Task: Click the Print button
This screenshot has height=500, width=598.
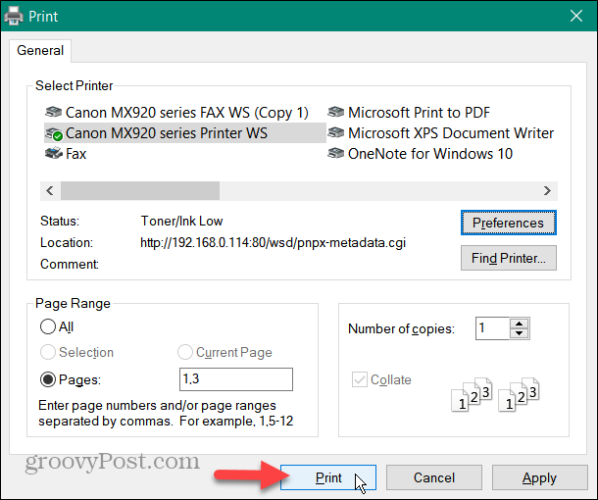Action: [328, 477]
